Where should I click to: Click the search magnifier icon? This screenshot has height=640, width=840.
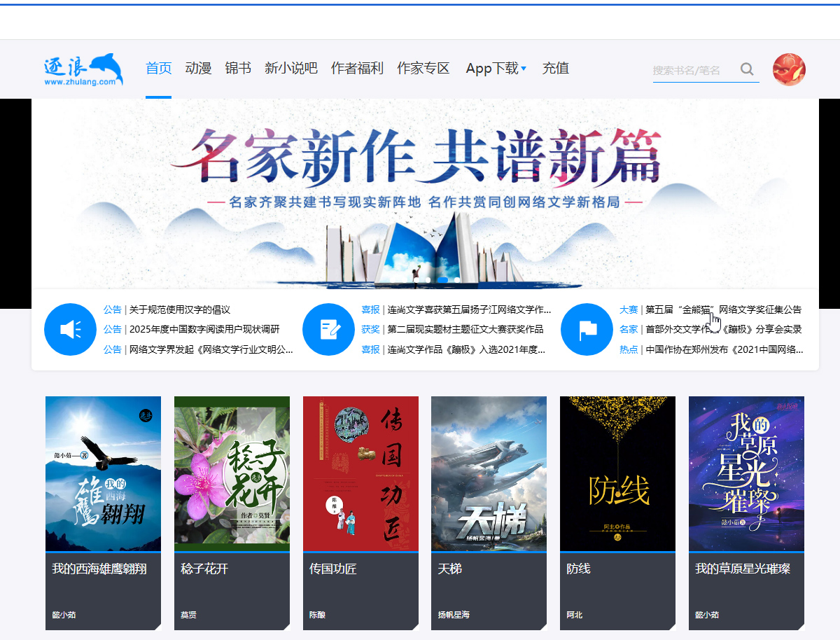pos(747,69)
